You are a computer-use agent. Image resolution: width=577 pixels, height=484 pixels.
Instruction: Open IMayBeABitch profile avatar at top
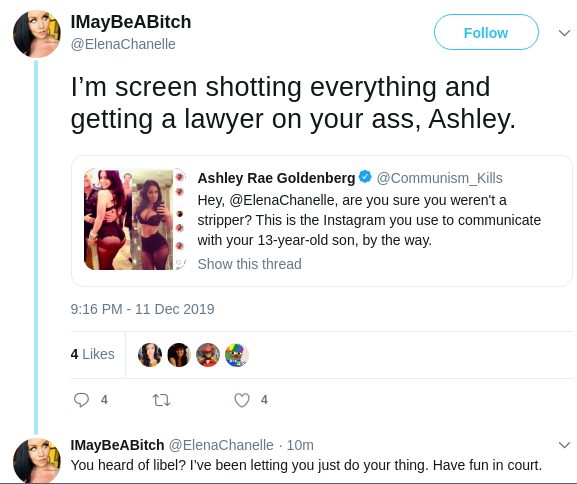37,34
